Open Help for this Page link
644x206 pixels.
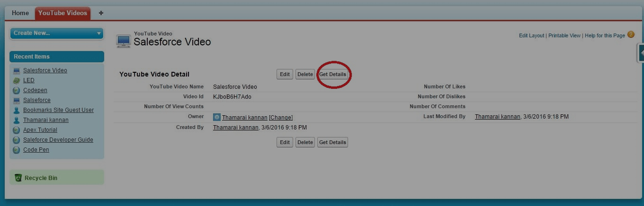pos(605,36)
